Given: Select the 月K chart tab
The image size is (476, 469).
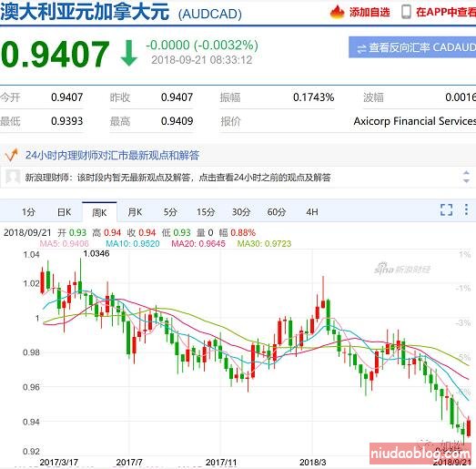Looking at the screenshot, I should tap(135, 211).
